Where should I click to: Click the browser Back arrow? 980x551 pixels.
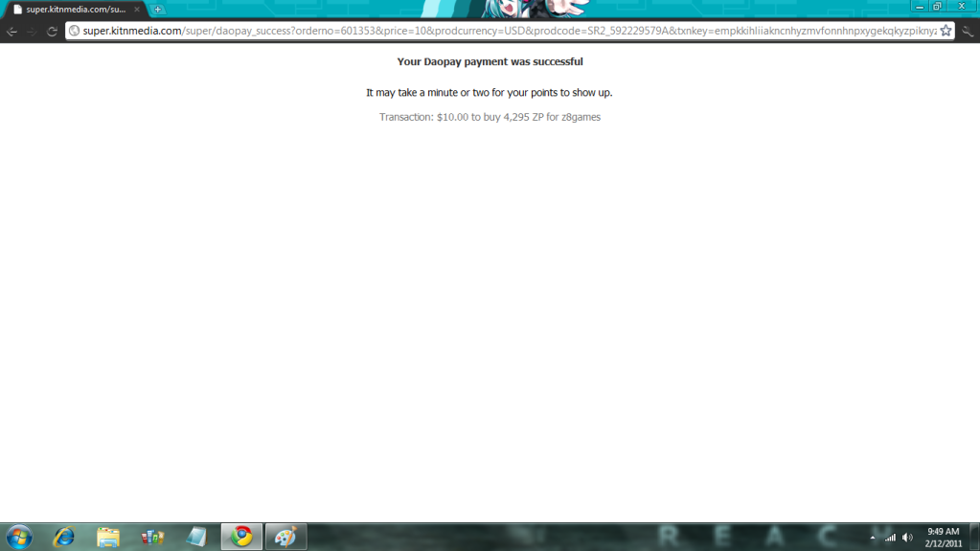tap(12, 31)
